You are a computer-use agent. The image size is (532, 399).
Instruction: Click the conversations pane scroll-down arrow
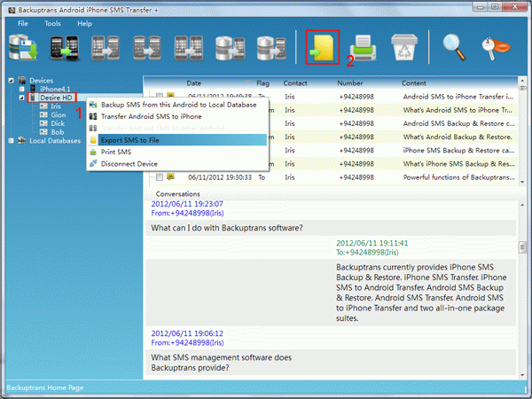522,375
